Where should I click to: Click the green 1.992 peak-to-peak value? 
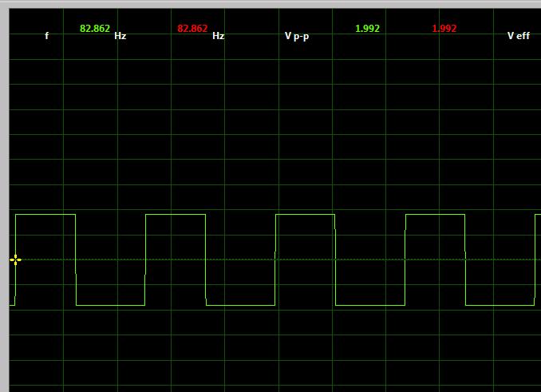[368, 29]
